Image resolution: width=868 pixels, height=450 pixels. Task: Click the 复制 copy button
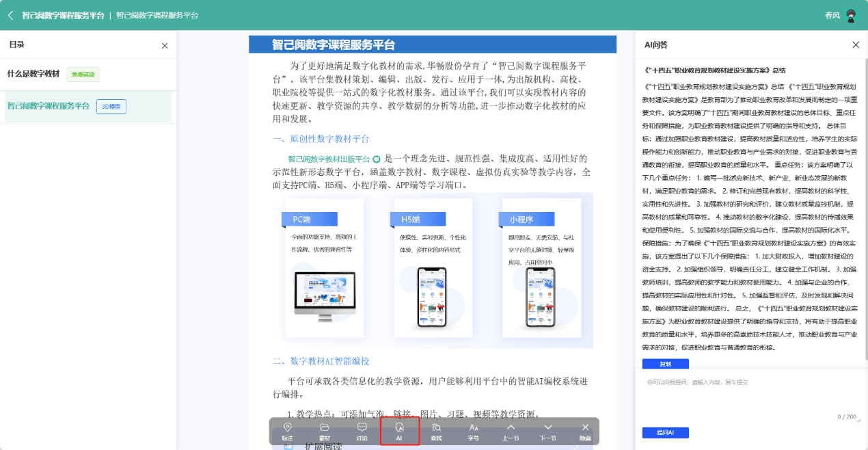(665, 364)
